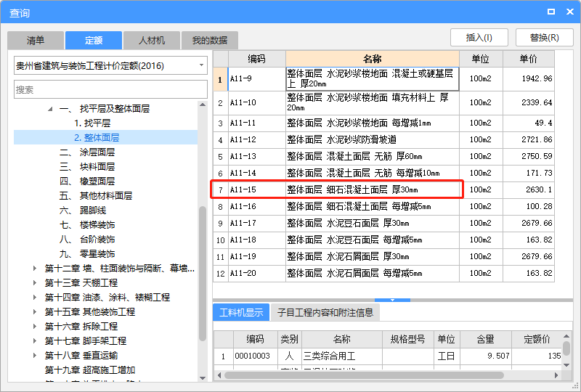The height and width of the screenshot is (392, 581).
Task: Click the tree scroll-down arrow
Action: click(x=203, y=378)
